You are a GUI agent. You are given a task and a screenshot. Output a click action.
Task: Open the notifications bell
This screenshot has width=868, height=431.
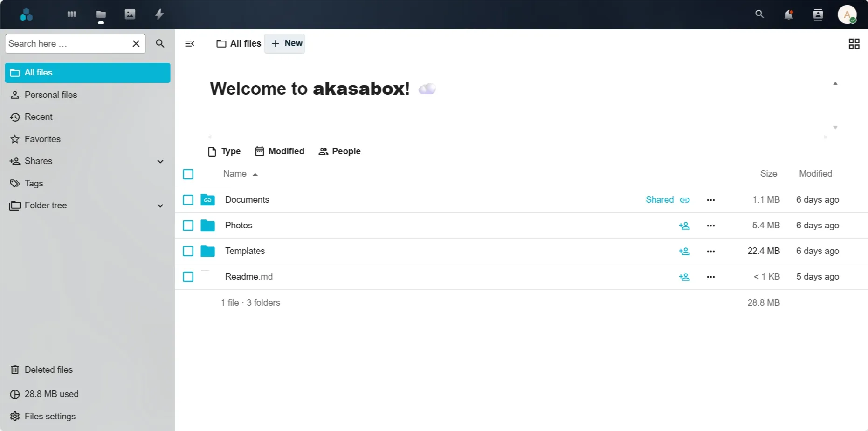789,14
